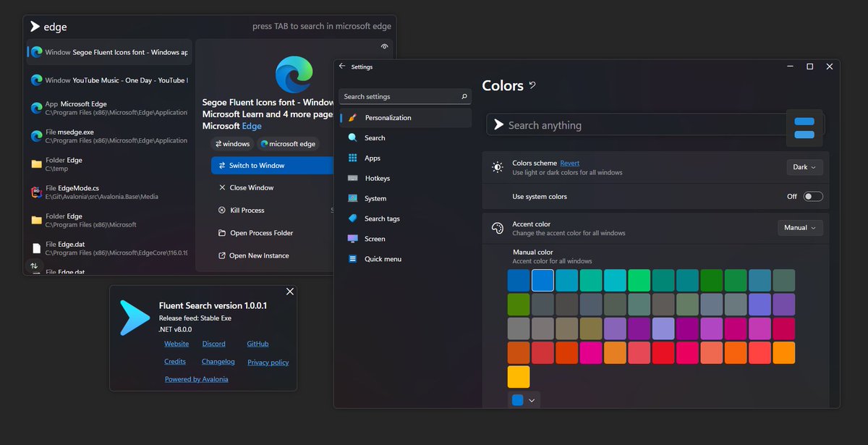This screenshot has width=868, height=445.
Task: Click the palette icon beside Accent color
Action: (x=497, y=228)
